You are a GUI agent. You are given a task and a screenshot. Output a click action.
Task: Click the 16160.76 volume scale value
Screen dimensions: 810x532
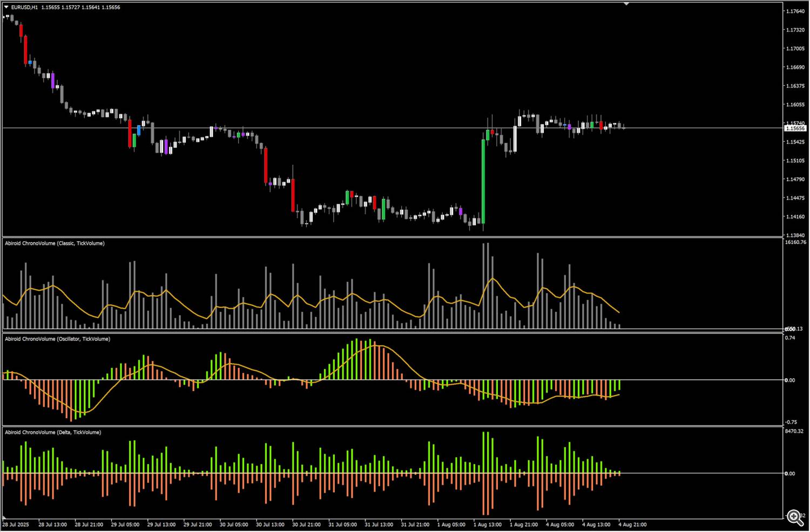795,242
